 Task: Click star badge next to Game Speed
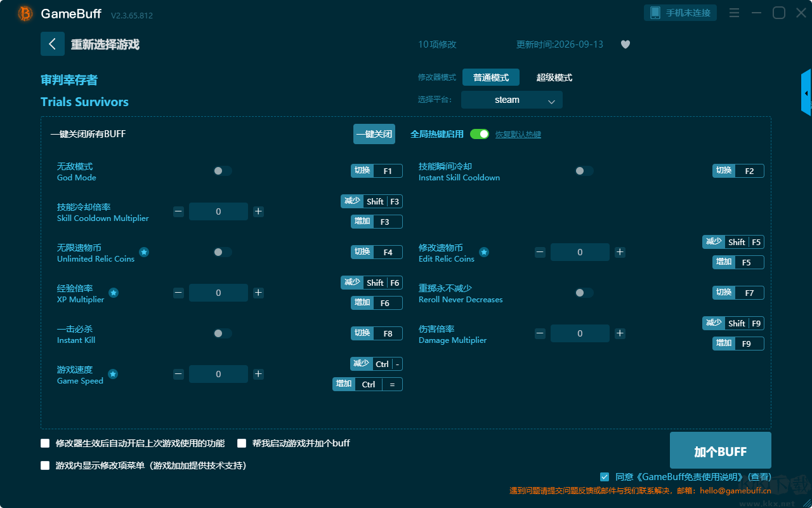(x=113, y=374)
